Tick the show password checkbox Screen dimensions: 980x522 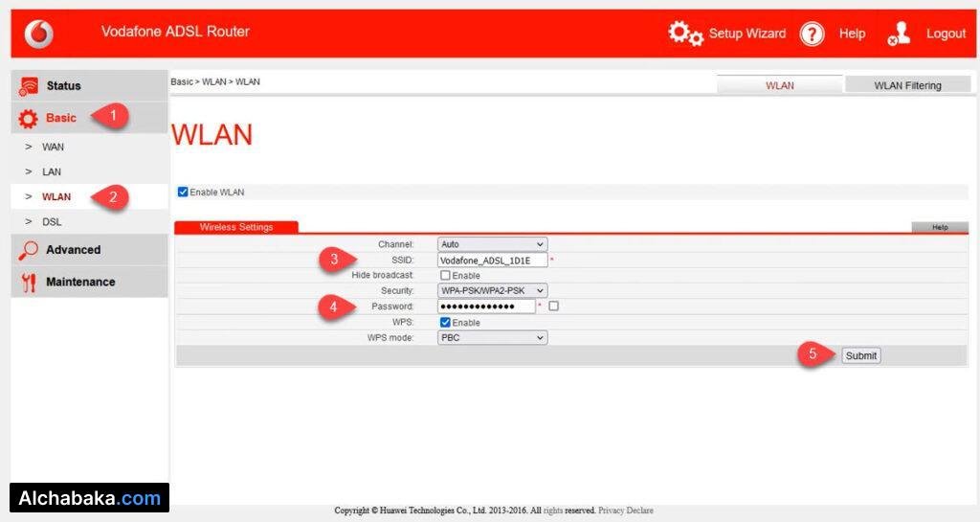554,306
